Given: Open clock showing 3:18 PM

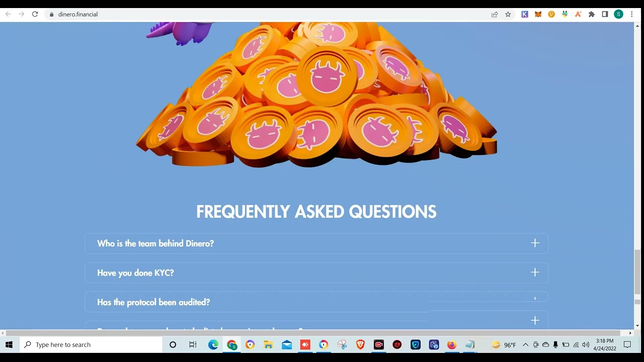Looking at the screenshot, I should tap(604, 344).
